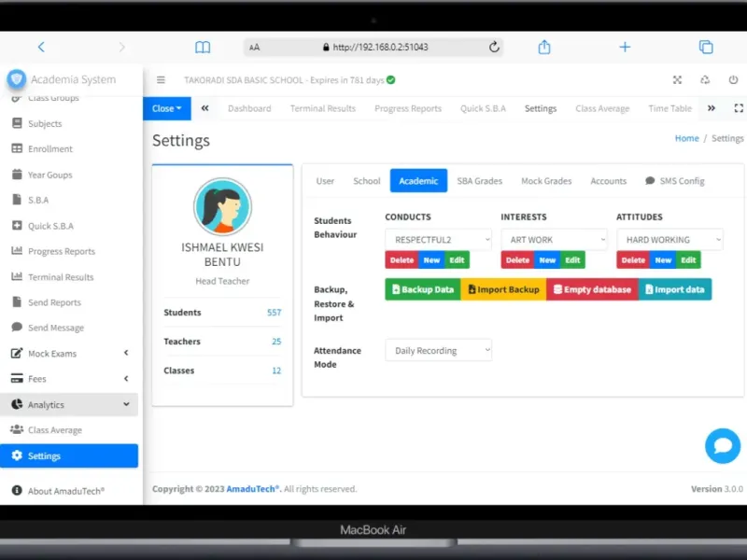Add a New interest
This screenshot has height=560, width=747.
tap(547, 260)
